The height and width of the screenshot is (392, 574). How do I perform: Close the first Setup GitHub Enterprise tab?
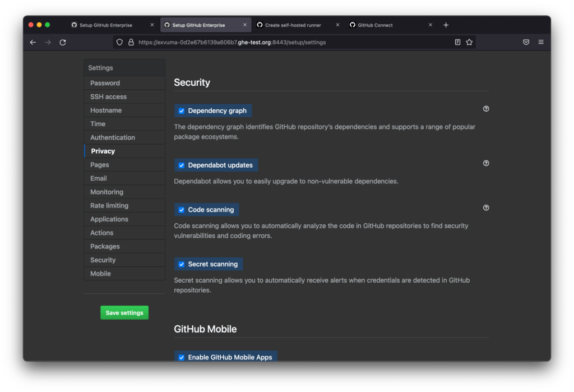click(x=152, y=25)
